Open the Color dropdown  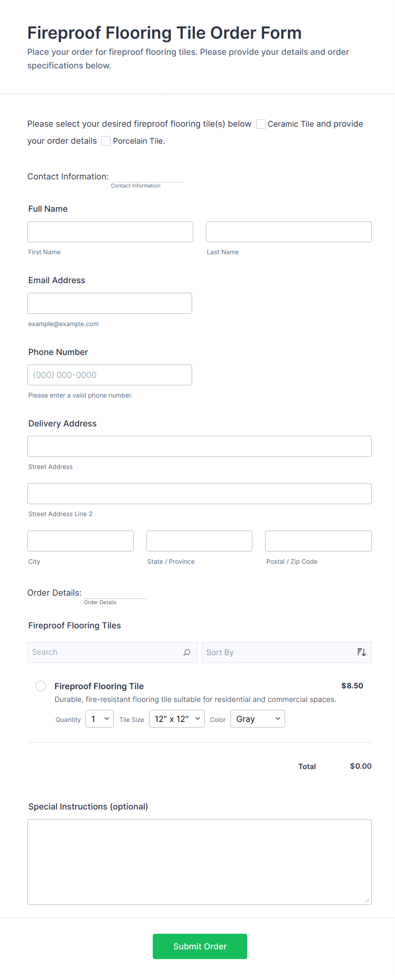point(257,719)
